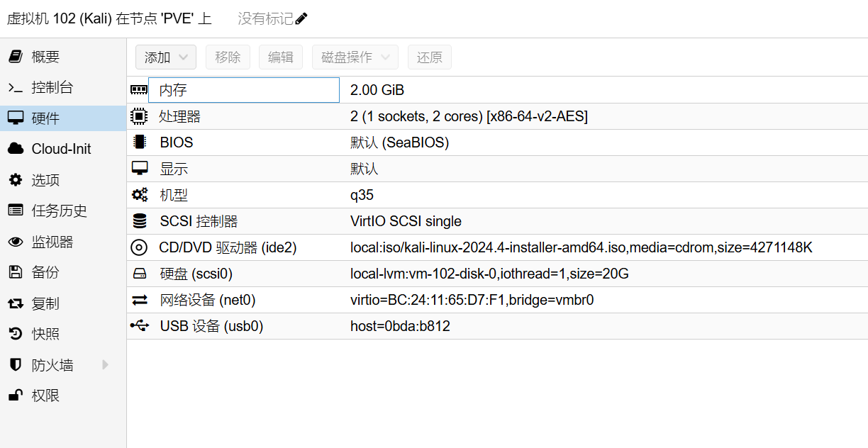Click the BIOS chip icon
The height and width of the screenshot is (448, 868).
[139, 142]
